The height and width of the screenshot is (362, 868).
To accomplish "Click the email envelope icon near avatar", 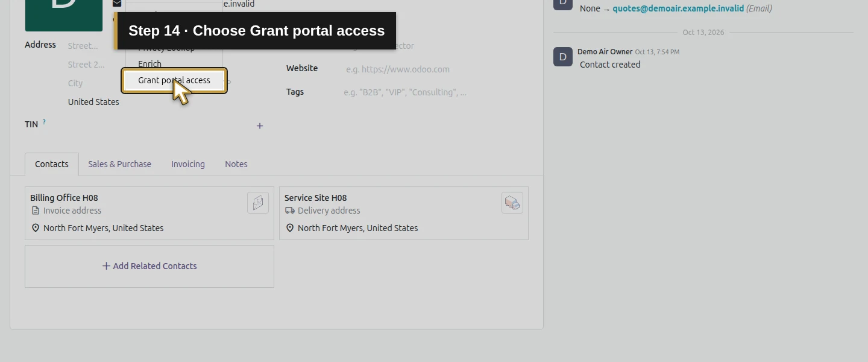I will (117, 3).
